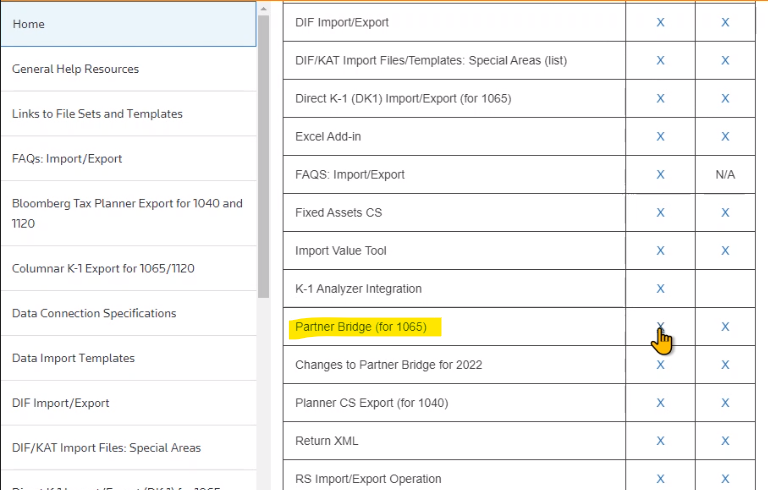Click the second X link in the Excel Add-in row
This screenshot has height=490, width=768.
[x=725, y=137]
